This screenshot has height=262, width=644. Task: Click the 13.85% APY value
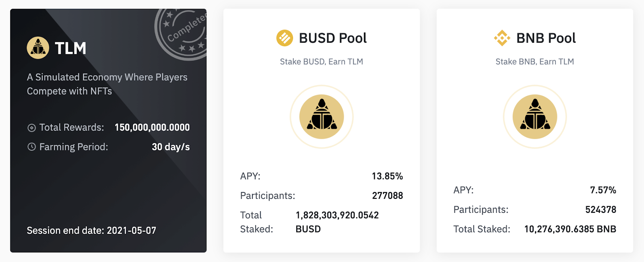point(387,176)
